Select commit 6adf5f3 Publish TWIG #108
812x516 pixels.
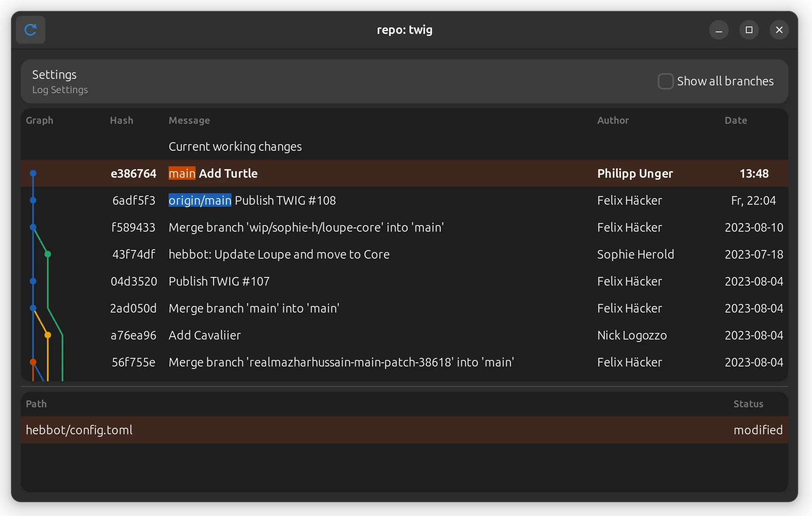tap(285, 201)
